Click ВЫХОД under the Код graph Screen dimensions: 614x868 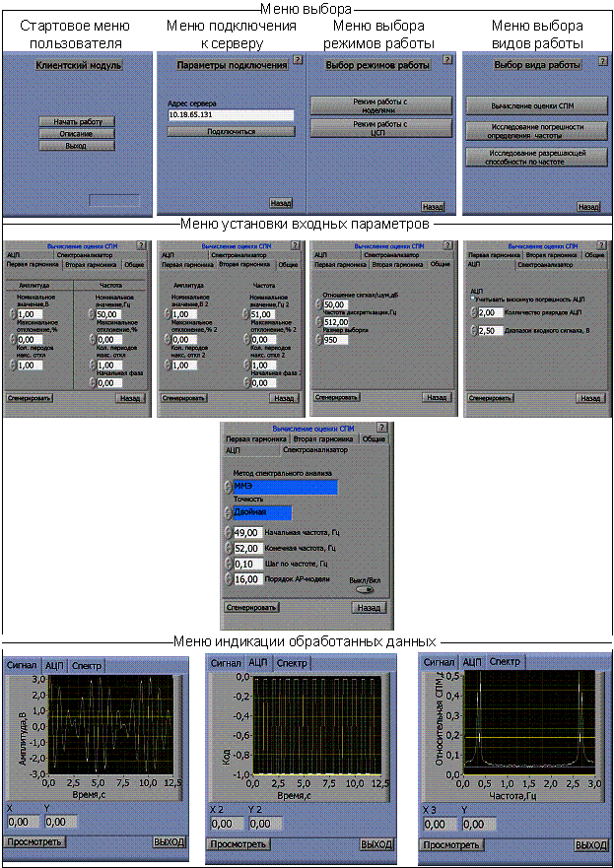[376, 844]
